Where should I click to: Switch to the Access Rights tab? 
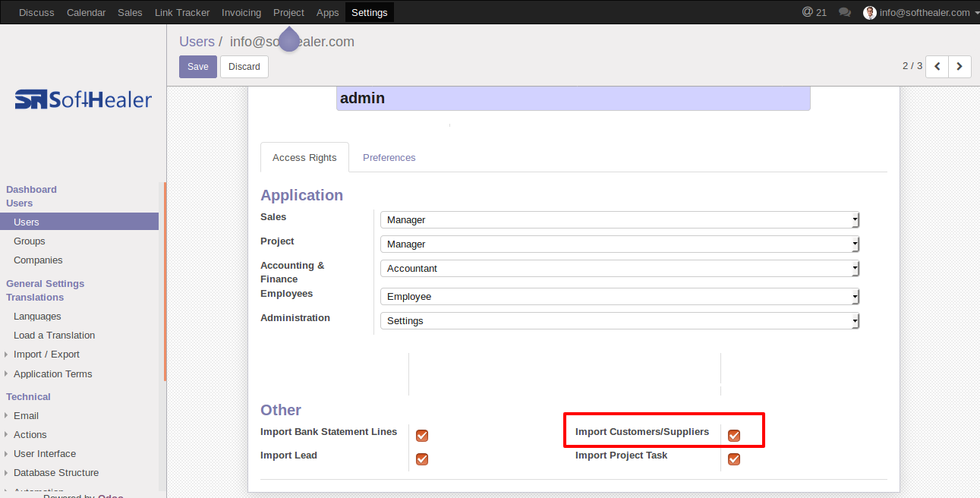pos(304,158)
